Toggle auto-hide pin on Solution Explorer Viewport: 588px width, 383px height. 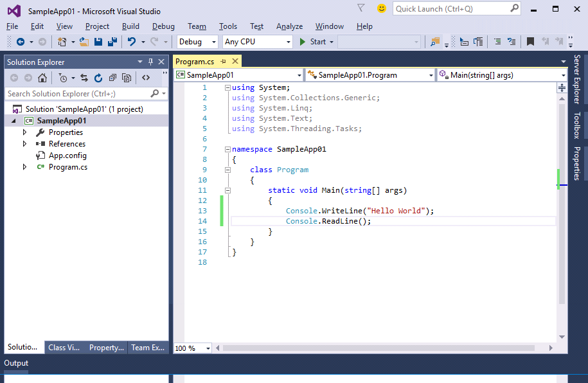[150, 62]
